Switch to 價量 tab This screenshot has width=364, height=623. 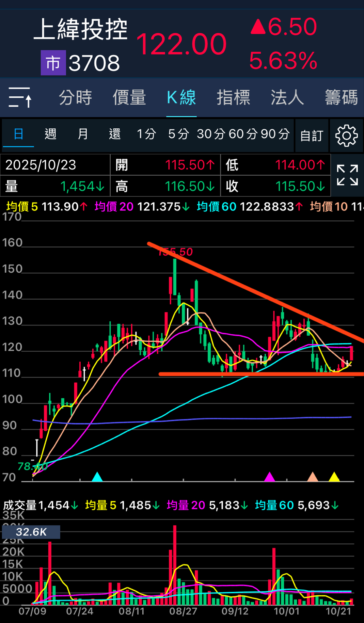pos(129,98)
